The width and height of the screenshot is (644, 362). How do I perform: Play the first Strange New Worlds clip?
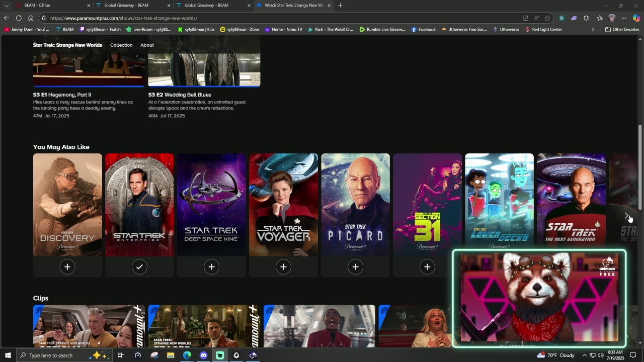click(x=89, y=326)
